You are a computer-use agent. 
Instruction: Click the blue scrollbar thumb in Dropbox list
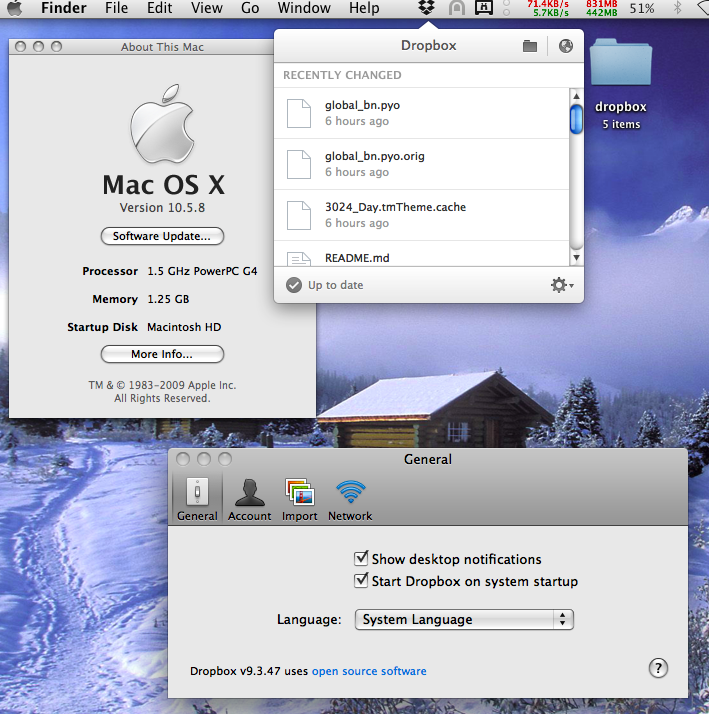[576, 119]
